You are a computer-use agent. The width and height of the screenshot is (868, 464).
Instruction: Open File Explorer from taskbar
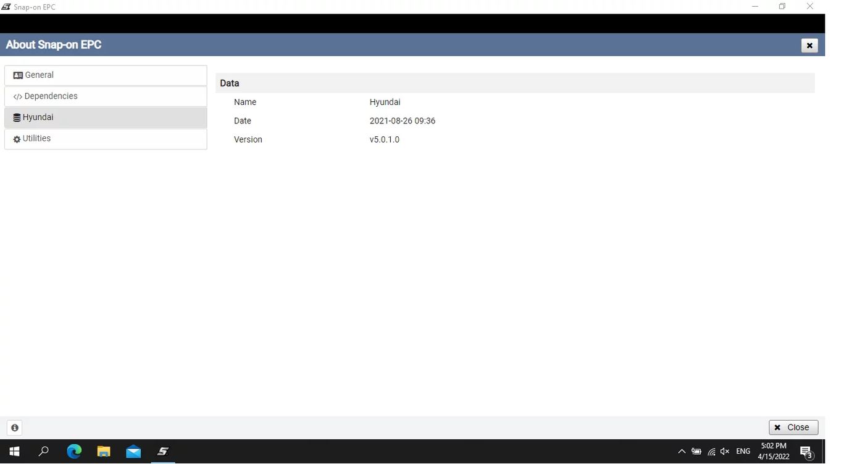point(104,452)
